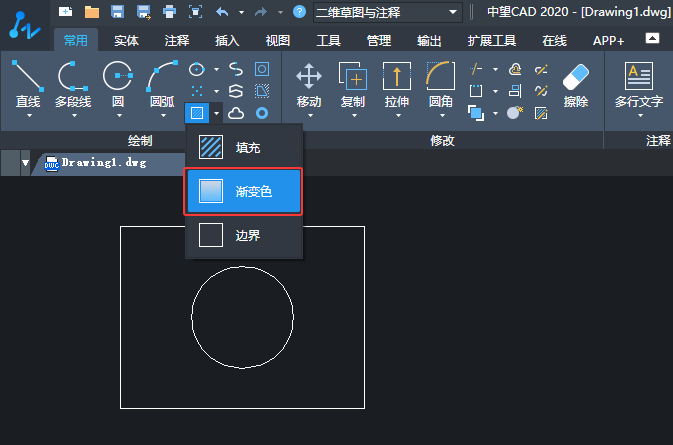Image resolution: width=673 pixels, height=445 pixels.
Task: Select the 多段线 polyline tool
Action: [x=73, y=84]
